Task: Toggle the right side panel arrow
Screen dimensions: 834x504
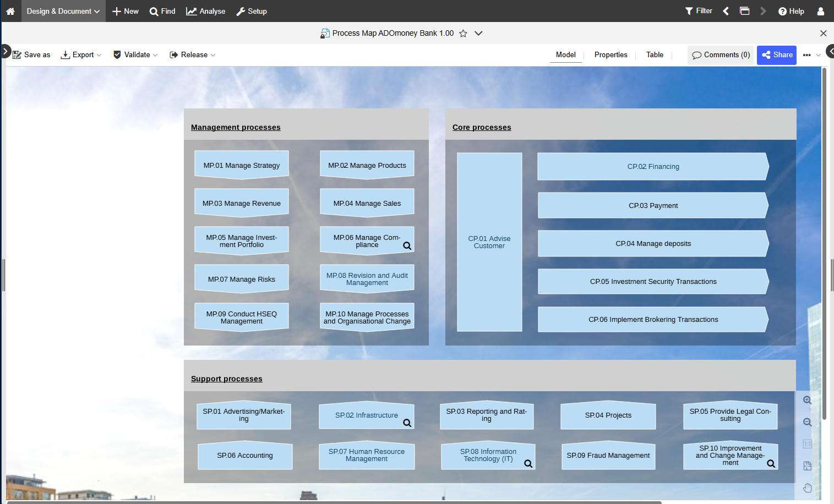Action: (830, 52)
